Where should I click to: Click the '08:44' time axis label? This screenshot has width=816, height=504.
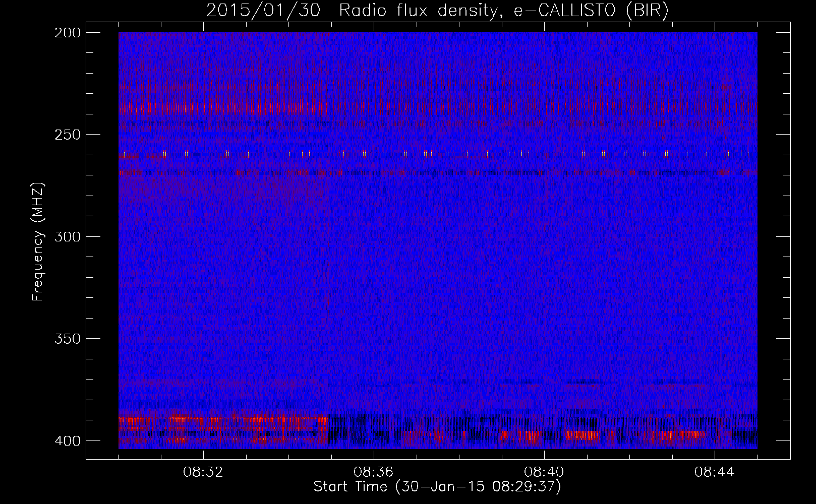click(715, 472)
